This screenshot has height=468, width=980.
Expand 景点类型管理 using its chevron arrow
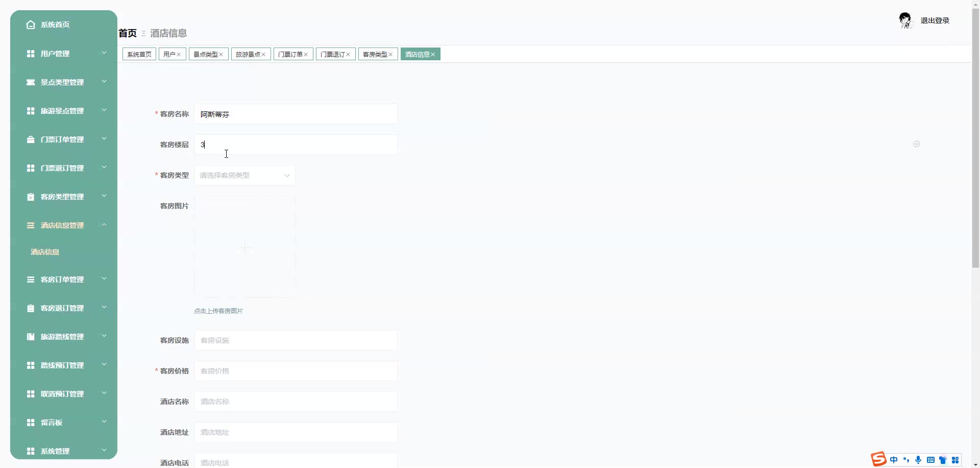click(104, 81)
